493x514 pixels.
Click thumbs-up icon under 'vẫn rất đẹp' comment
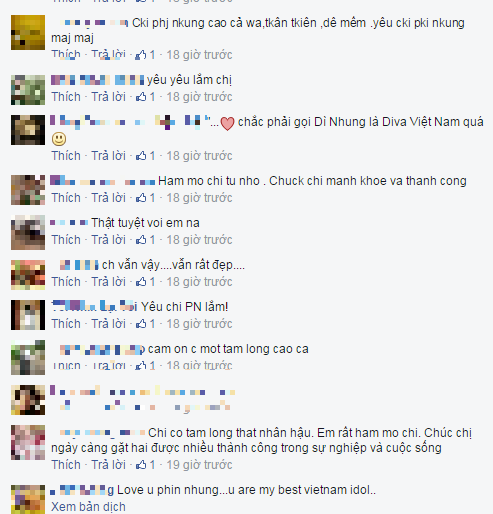141,282
